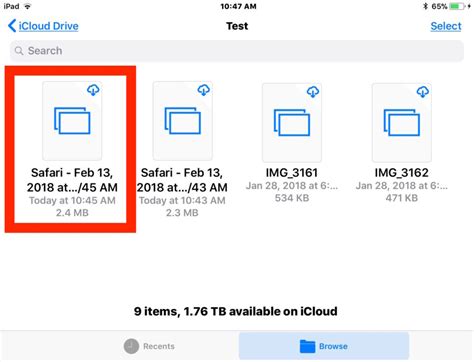Viewport: 474px width, 362px height.
Task: Tap the Browse folder icon
Action: tap(307, 346)
